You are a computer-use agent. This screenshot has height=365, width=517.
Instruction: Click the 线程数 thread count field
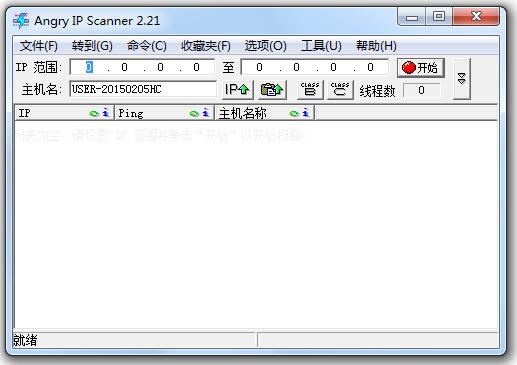[421, 90]
